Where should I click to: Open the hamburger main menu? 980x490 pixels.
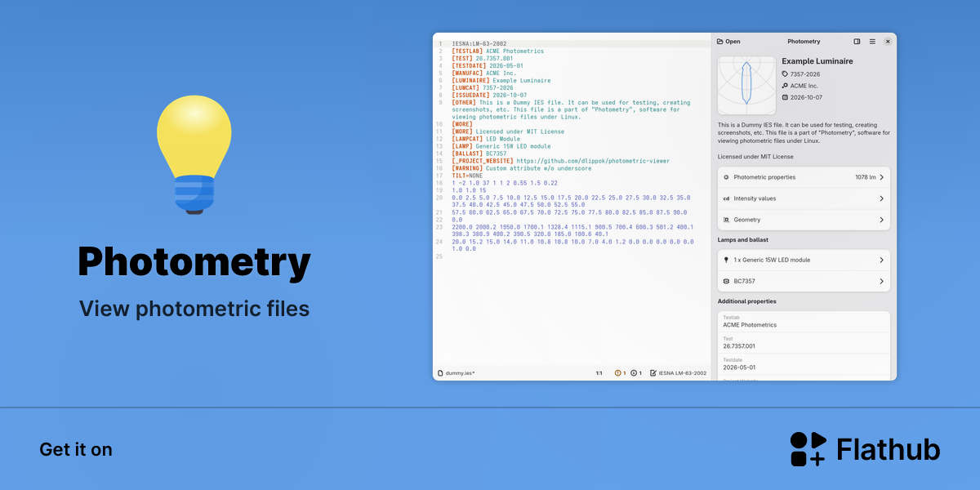click(872, 42)
